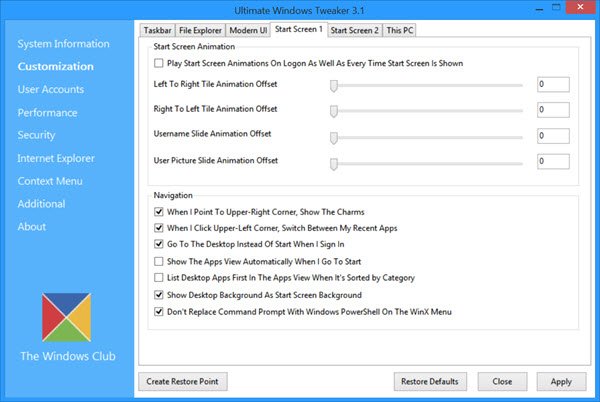Screen dimensions: 600x402
Task: Click The Windows Club text link
Action: pyautogui.click(x=68, y=356)
